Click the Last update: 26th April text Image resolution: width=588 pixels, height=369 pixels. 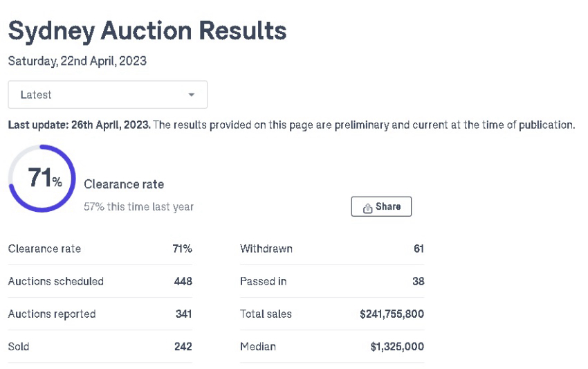pyautogui.click(x=79, y=125)
